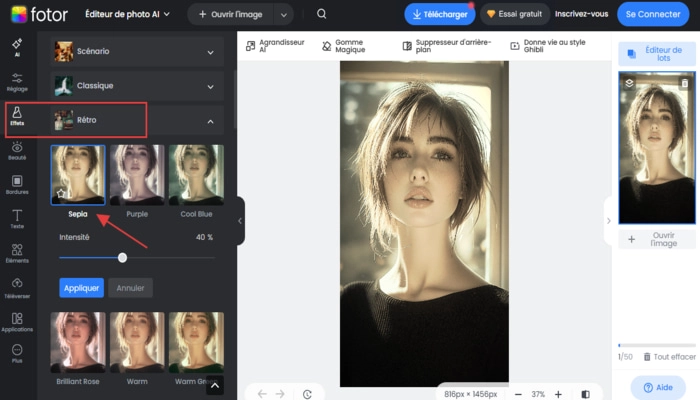Open Suppresseur d'arrière-plan tool
The image size is (700, 400).
(x=446, y=46)
